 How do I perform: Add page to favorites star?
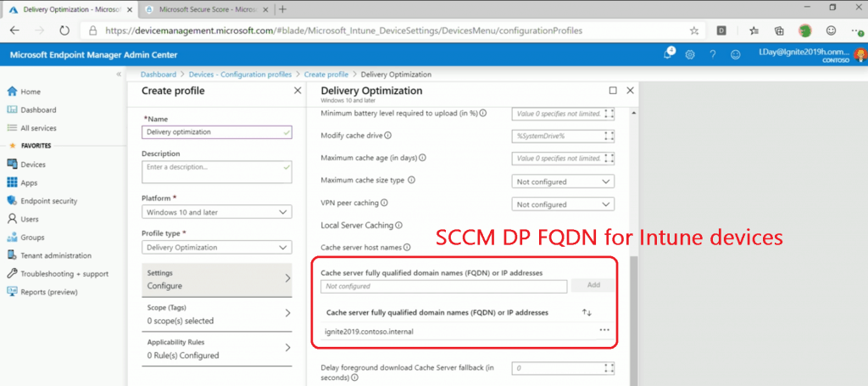(x=694, y=31)
